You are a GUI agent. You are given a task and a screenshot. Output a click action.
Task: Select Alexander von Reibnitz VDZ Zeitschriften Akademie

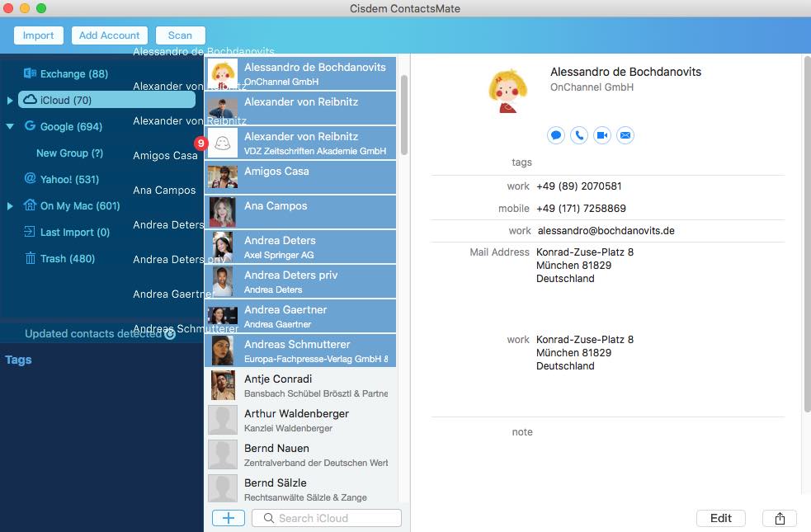coord(300,143)
